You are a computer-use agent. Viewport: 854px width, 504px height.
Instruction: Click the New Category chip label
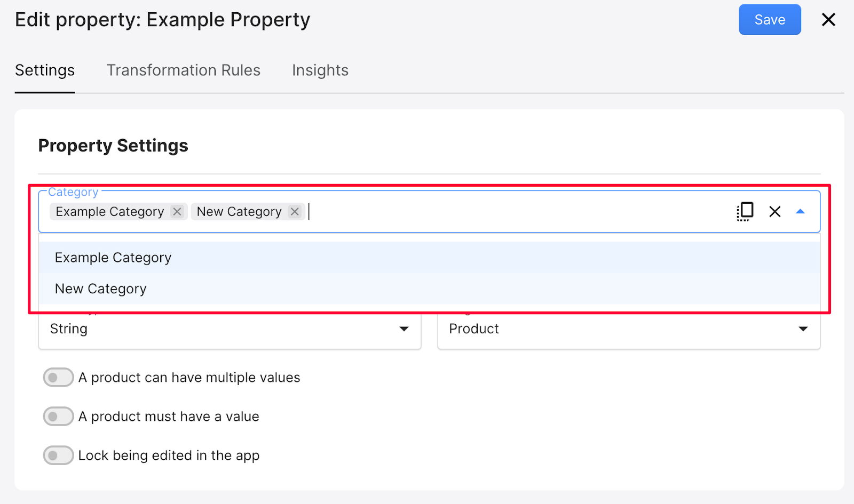click(239, 212)
